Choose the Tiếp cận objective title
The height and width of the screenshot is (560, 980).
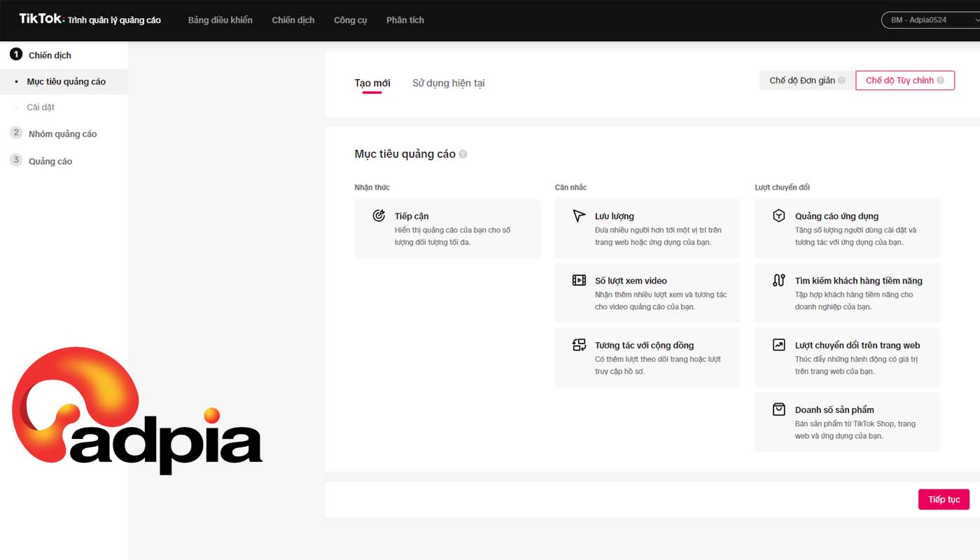[412, 216]
